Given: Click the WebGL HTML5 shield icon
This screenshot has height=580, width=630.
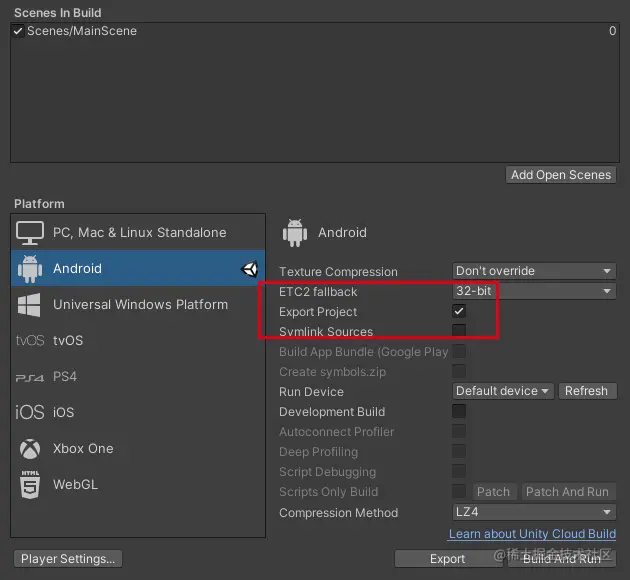Looking at the screenshot, I should click(30, 485).
